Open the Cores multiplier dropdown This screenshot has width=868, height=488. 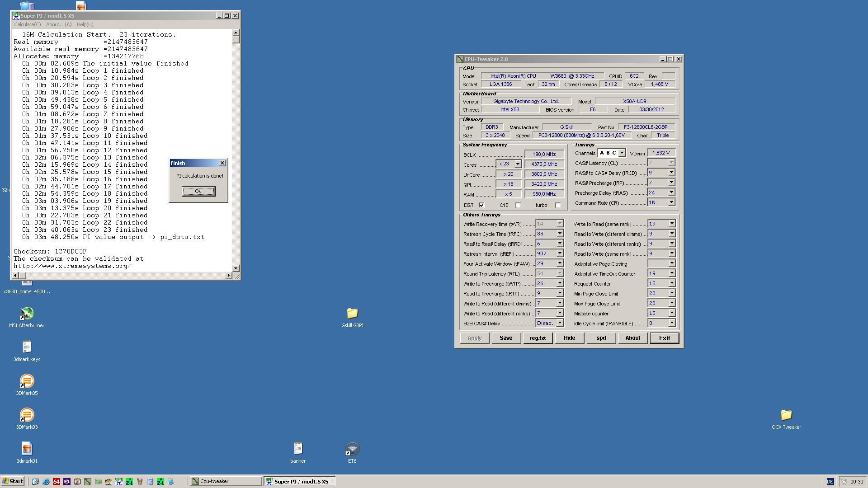click(x=518, y=164)
